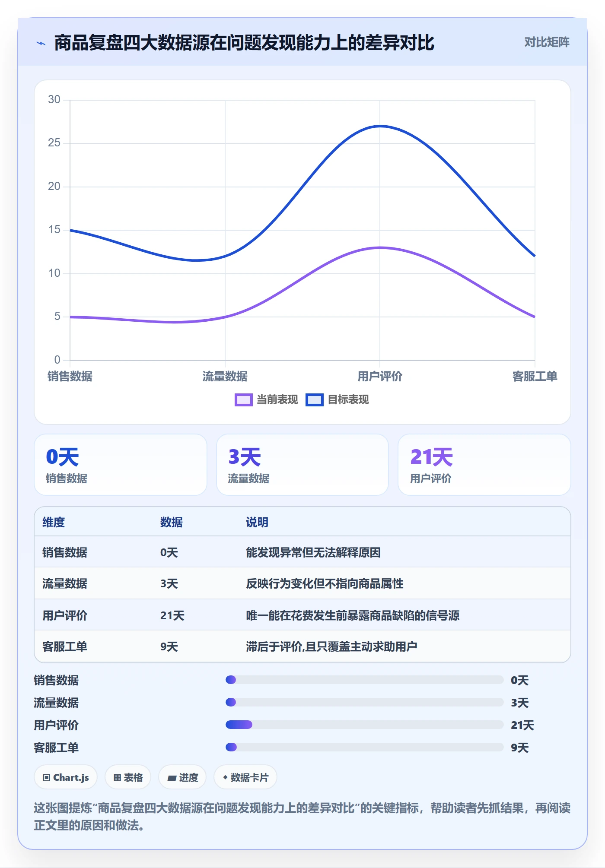Viewport: 605px width, 868px height.
Task: Select the 客服工单 table row name
Action: 65,646
